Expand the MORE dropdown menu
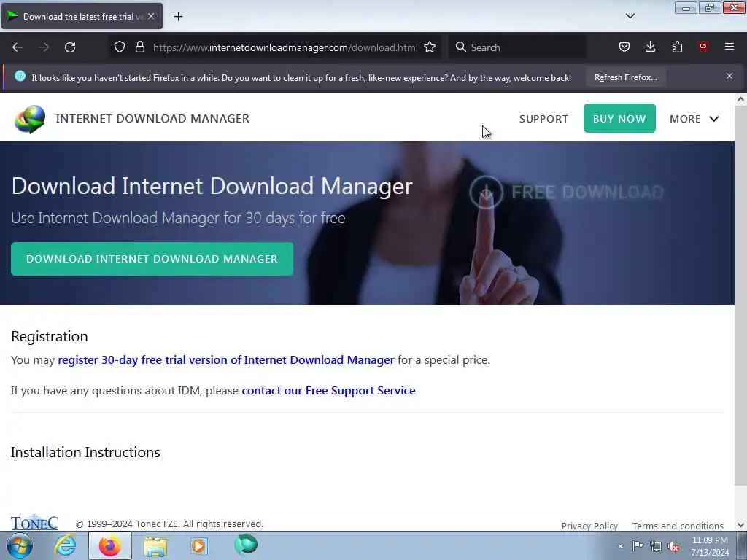The image size is (747, 560). click(694, 119)
